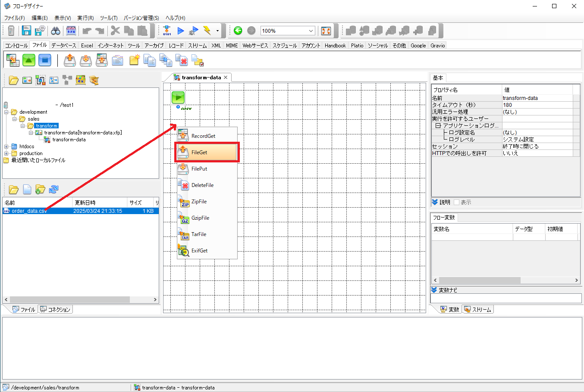Switch to the データベース palette tab
This screenshot has height=392, width=584.
coord(63,45)
